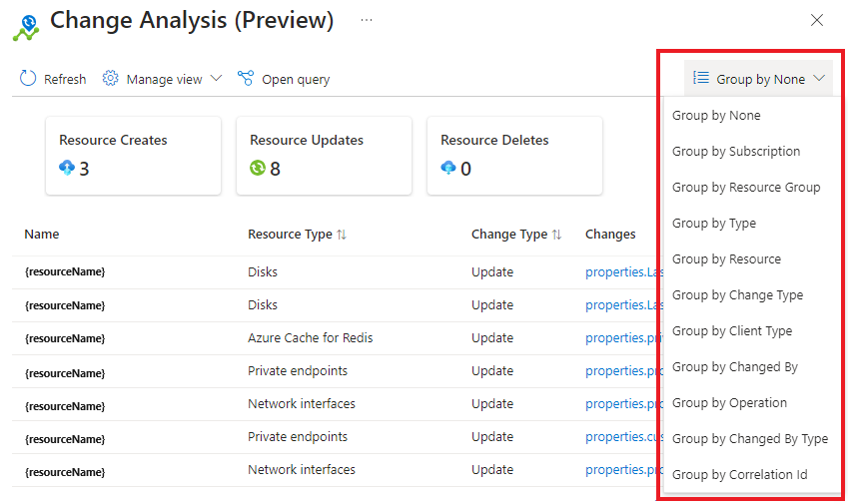Select Group by Subscription option
The height and width of the screenshot is (504, 848).
point(736,152)
